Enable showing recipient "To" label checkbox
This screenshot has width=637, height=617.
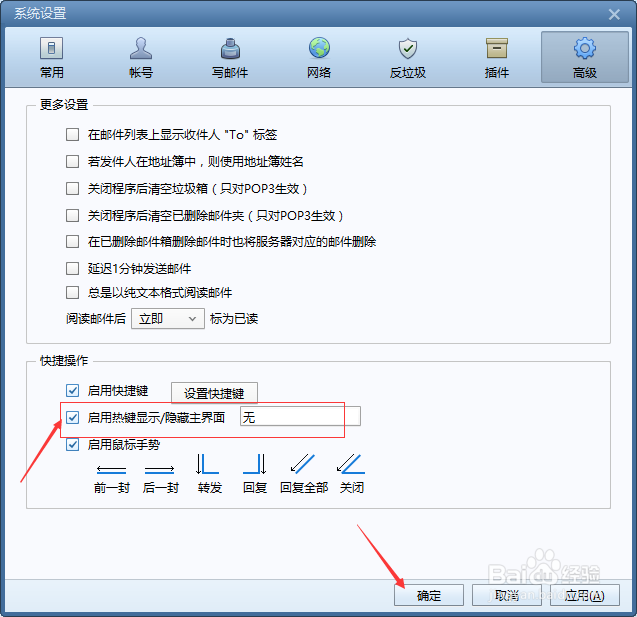coord(72,134)
